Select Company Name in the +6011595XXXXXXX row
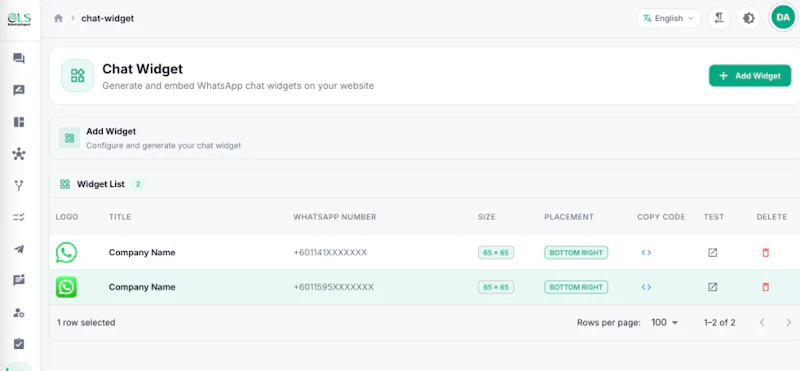 (x=142, y=287)
